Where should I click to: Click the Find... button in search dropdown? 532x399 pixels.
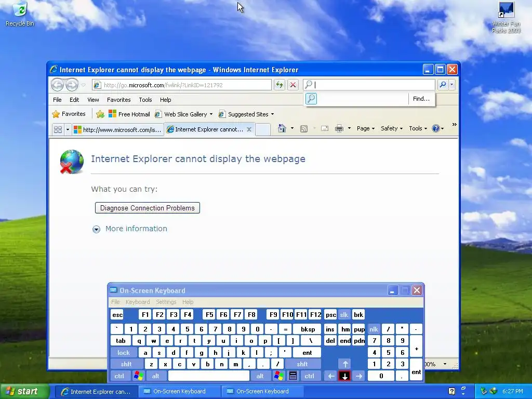(421, 99)
